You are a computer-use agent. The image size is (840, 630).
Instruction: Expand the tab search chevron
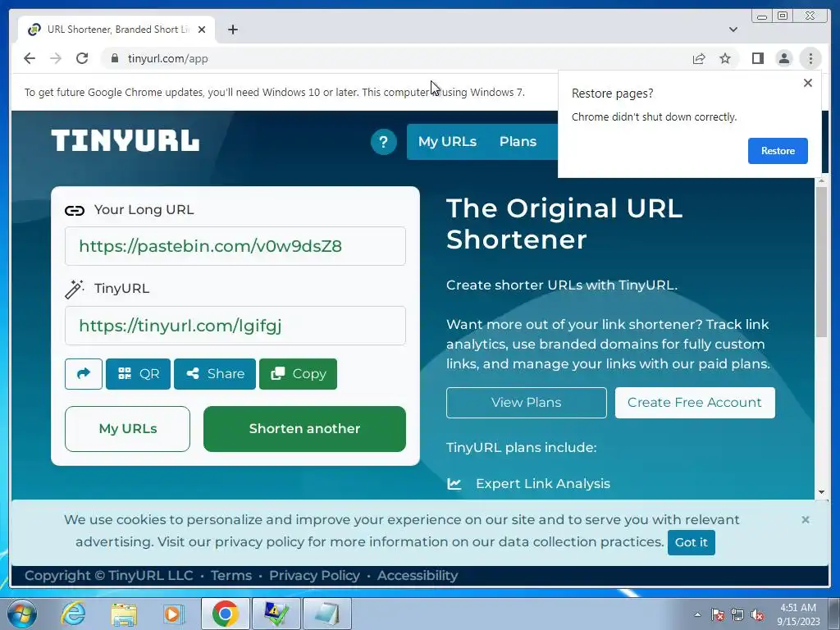click(733, 30)
